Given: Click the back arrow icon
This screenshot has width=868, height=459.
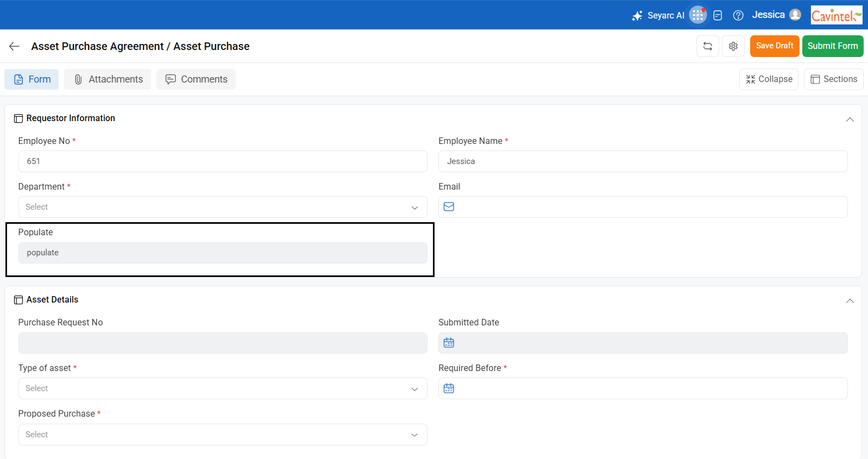Looking at the screenshot, I should point(14,47).
